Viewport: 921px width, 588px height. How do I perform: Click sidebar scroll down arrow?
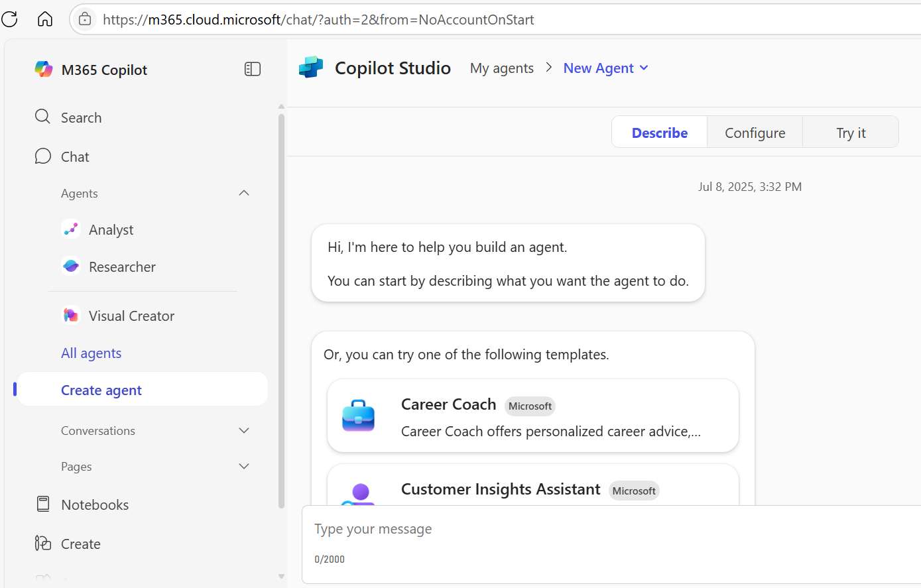coord(281,577)
